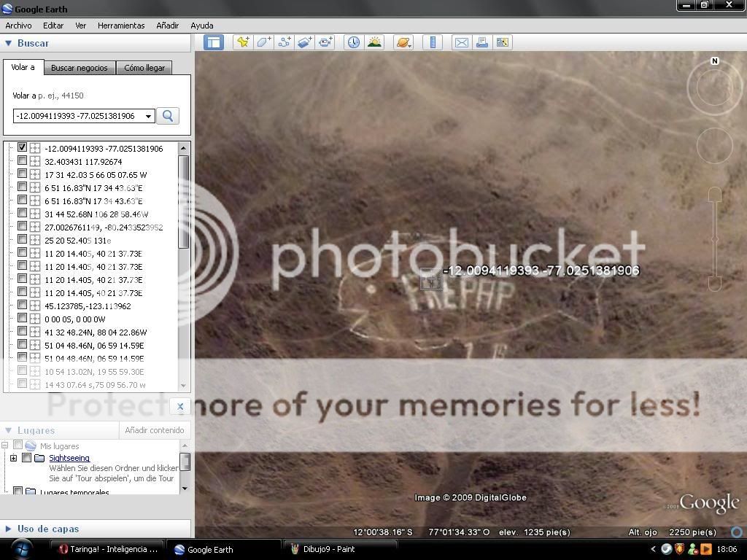747x560 pixels.
Task: Click the north N compass marker
Action: tap(715, 61)
